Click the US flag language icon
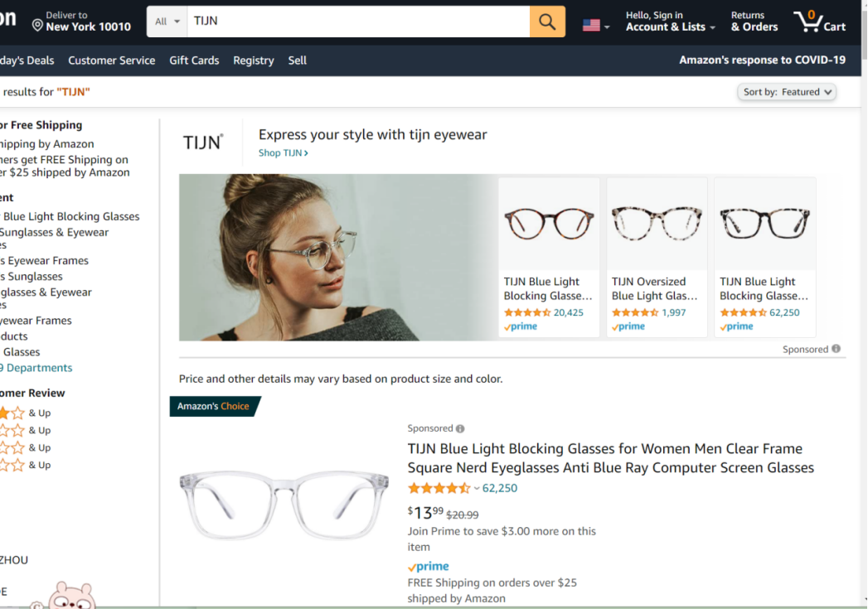The width and height of the screenshot is (868, 609). point(591,26)
